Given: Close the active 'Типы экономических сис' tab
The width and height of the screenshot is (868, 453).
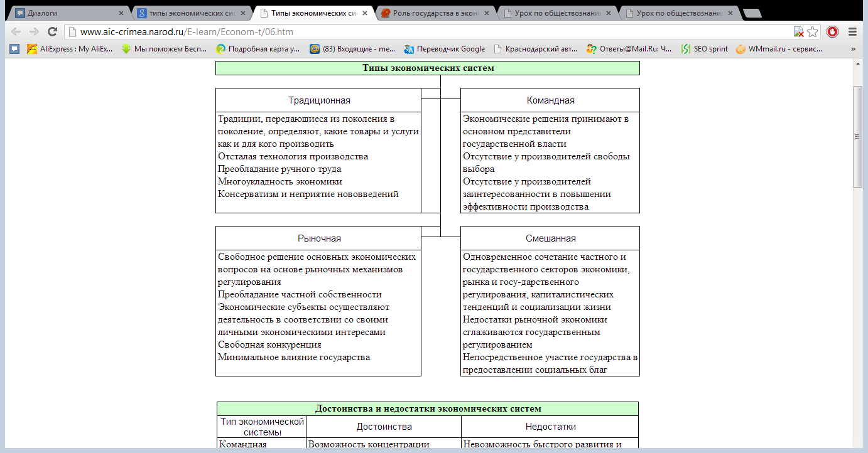Looking at the screenshot, I should click(365, 13).
